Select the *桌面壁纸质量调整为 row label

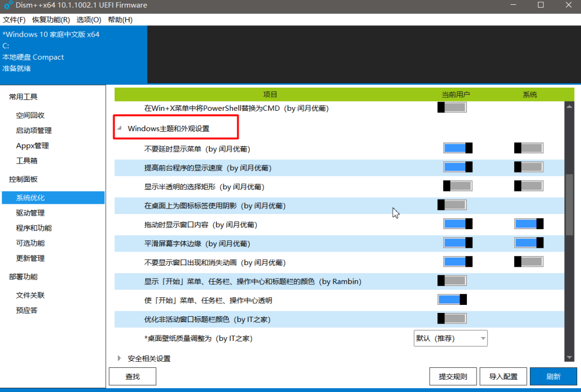click(x=198, y=338)
